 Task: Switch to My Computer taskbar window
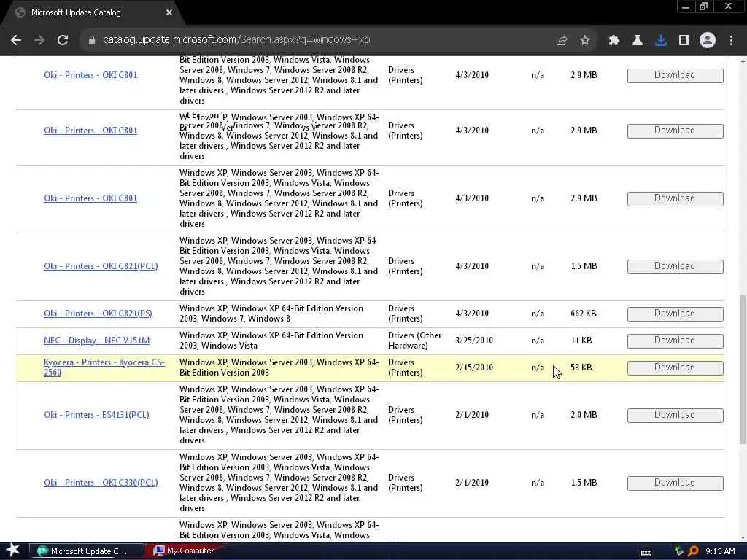(x=185, y=551)
